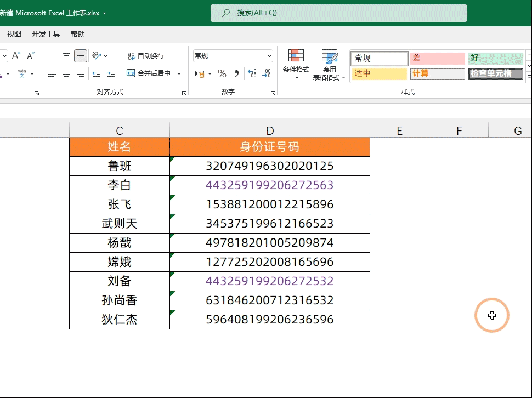Click the comma thousands separator icon
Image resolution: width=532 pixels, height=398 pixels.
[x=236, y=73]
